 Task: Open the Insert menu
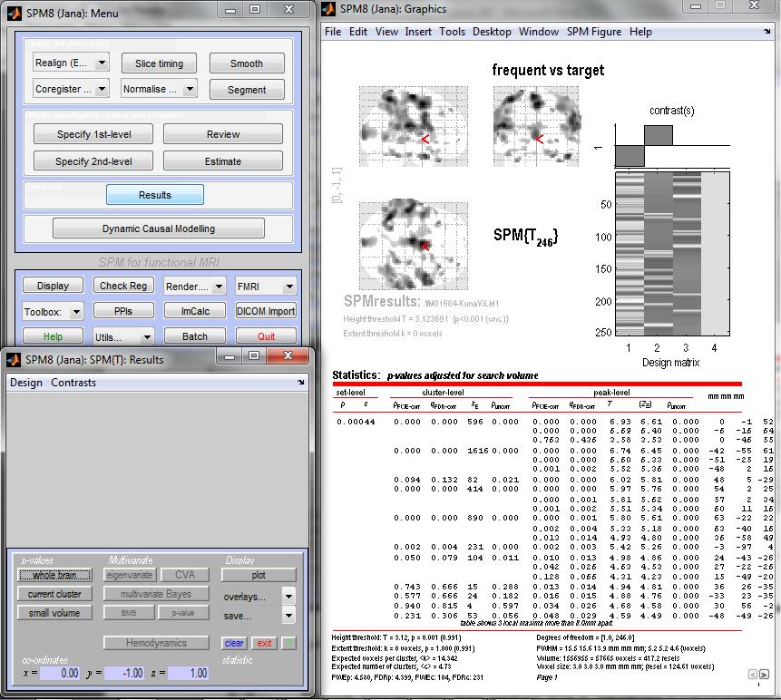(x=418, y=32)
